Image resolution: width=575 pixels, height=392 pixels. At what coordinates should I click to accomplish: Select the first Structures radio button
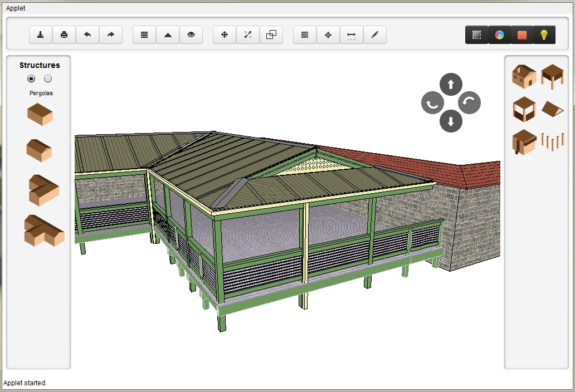pos(31,79)
